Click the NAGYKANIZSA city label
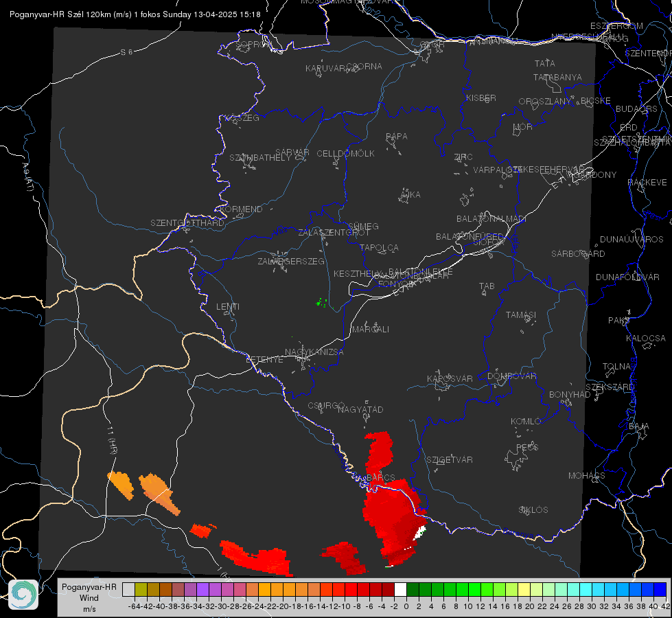The height and width of the screenshot is (618, 672). [x=314, y=352]
